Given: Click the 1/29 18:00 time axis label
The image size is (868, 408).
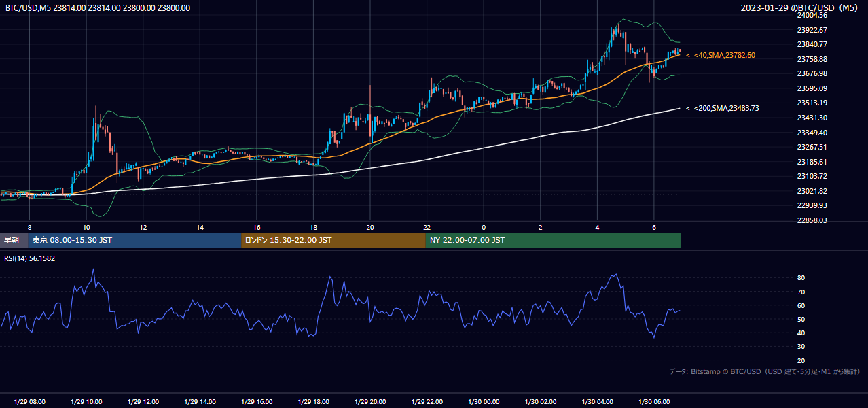Looking at the screenshot, I should click(x=314, y=402).
